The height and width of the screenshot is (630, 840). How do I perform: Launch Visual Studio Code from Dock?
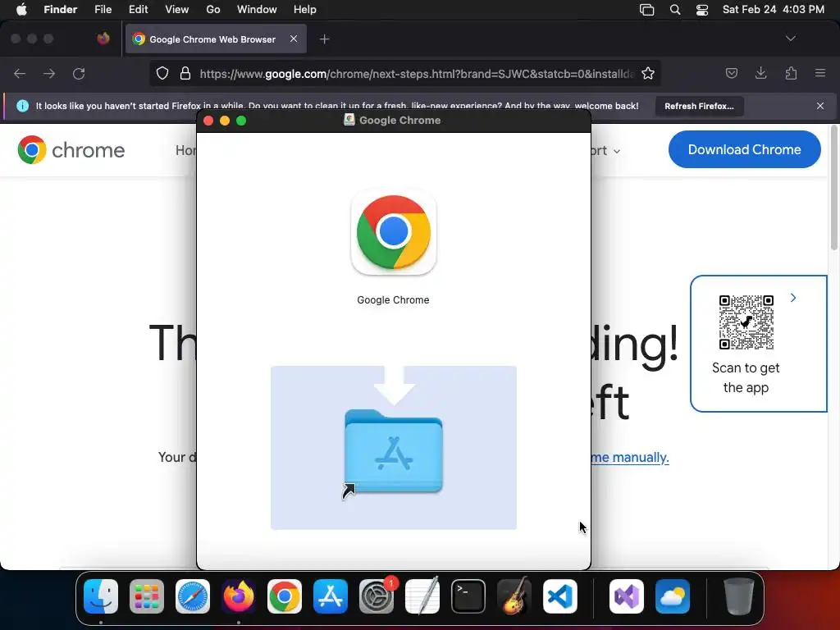click(560, 596)
